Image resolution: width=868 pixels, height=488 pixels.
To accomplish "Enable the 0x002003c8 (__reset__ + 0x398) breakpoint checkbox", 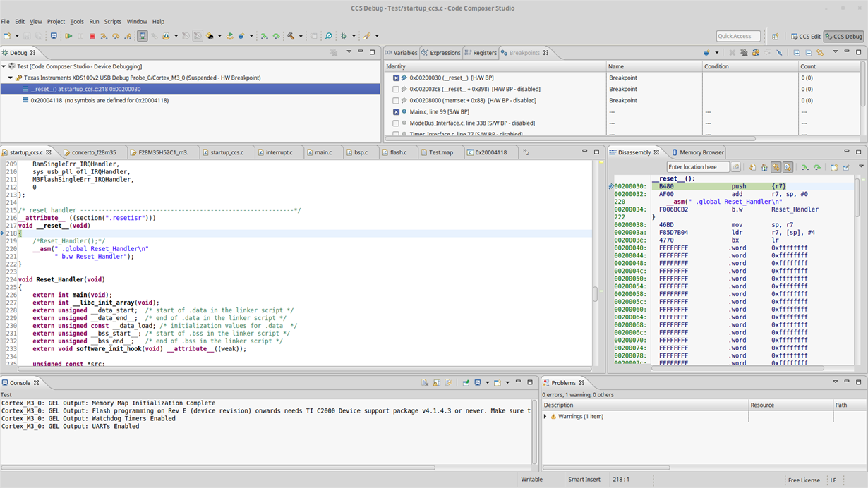I will 396,89.
